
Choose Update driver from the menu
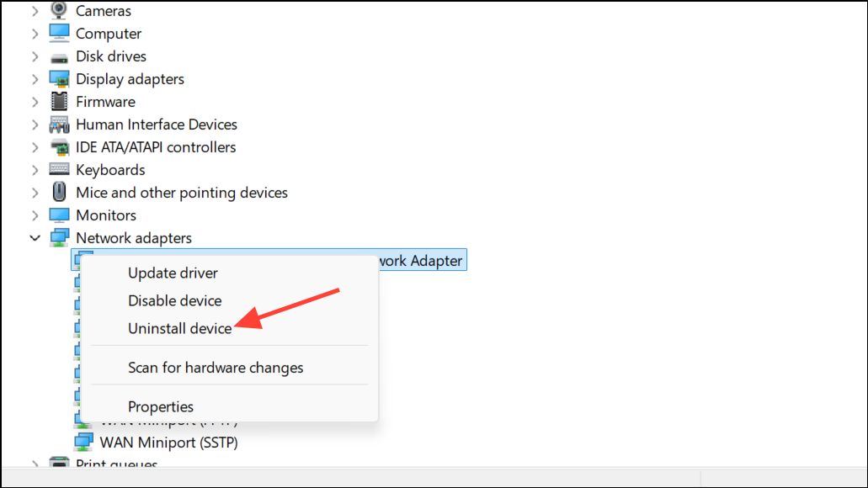pyautogui.click(x=173, y=273)
